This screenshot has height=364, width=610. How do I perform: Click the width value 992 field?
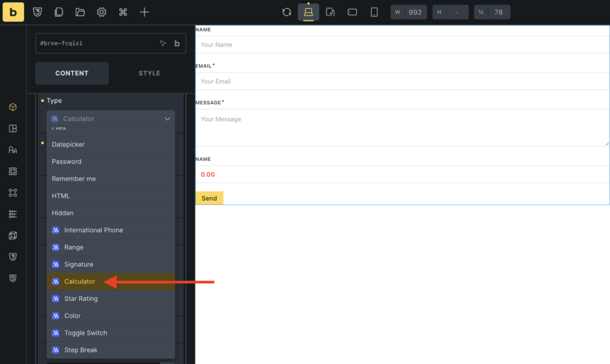415,12
